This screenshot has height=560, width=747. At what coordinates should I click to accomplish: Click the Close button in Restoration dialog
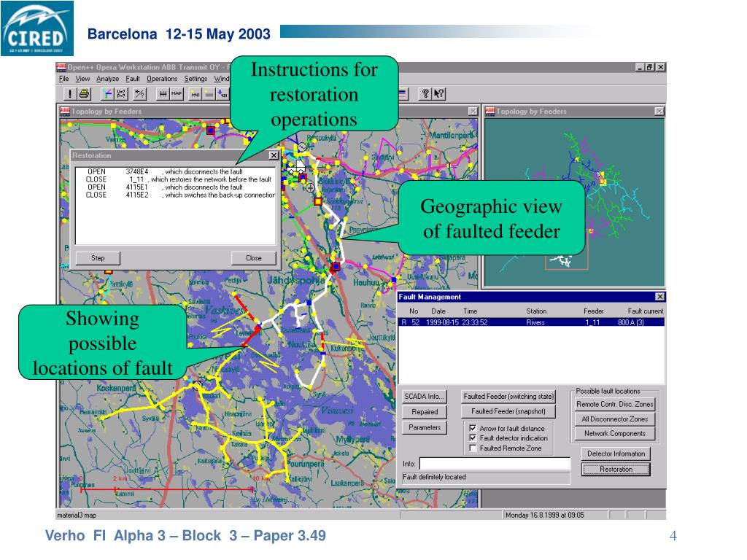[x=253, y=258]
